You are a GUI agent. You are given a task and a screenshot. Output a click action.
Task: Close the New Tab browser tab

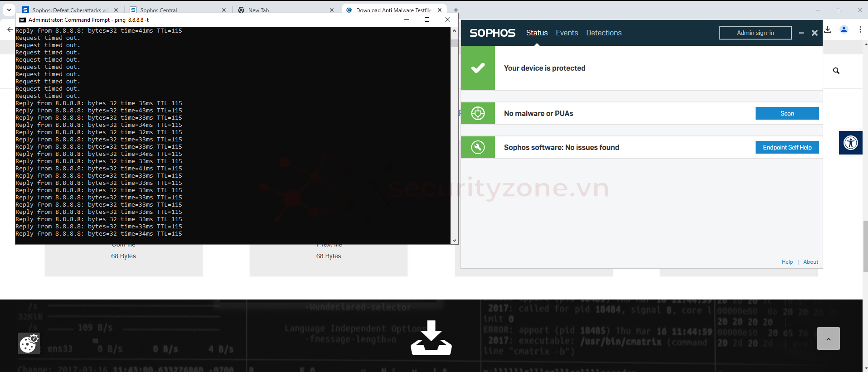(332, 10)
